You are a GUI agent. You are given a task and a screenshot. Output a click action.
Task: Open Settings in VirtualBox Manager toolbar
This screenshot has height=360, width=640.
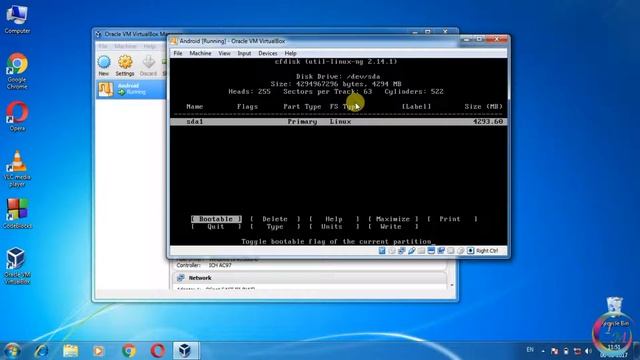125,66
